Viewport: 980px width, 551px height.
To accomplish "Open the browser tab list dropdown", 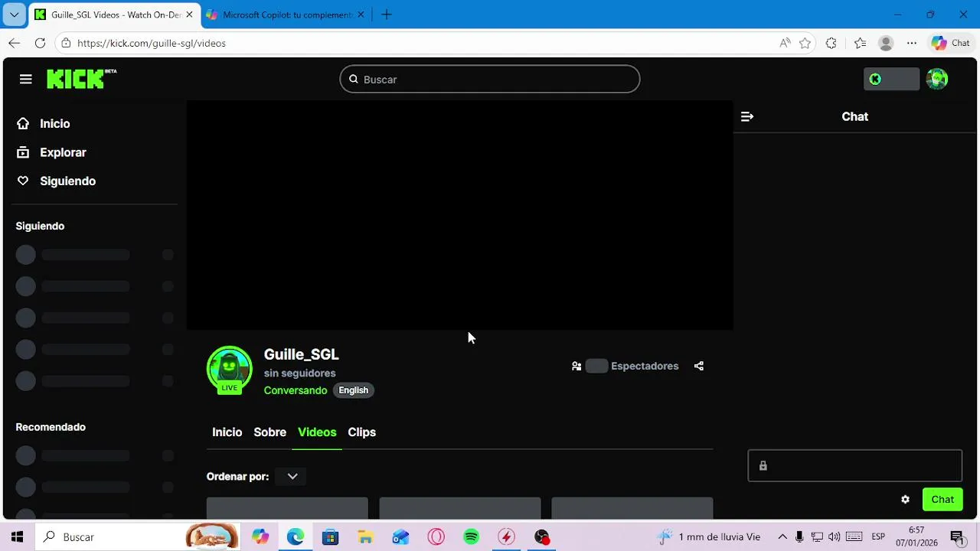I will (14, 15).
